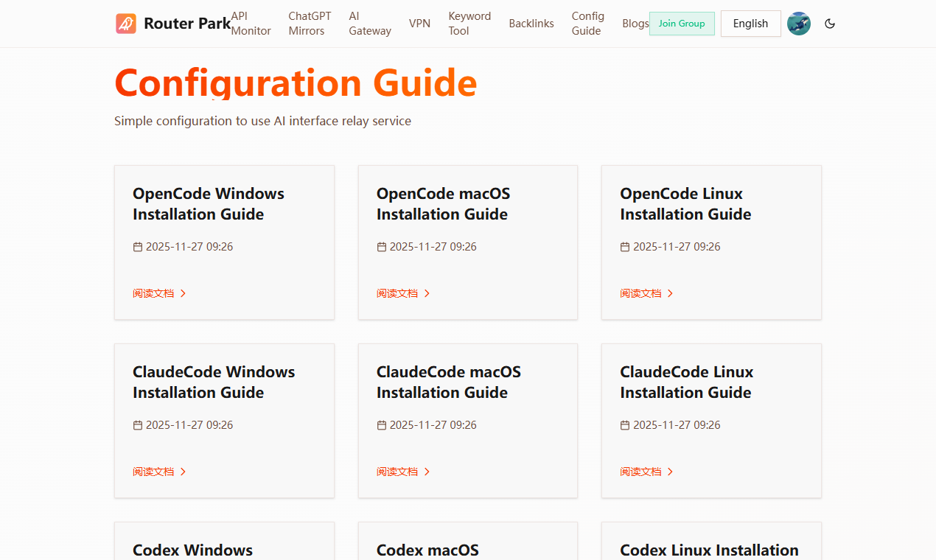Click chevron arrow on OpenCode Windows card
The width and height of the screenshot is (936, 560).
[184, 293]
